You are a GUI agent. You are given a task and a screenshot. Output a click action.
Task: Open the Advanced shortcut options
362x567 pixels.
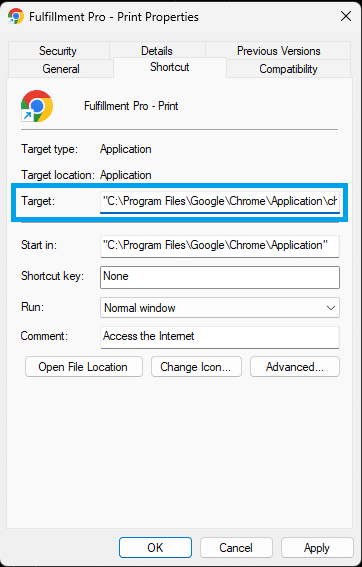(x=295, y=367)
